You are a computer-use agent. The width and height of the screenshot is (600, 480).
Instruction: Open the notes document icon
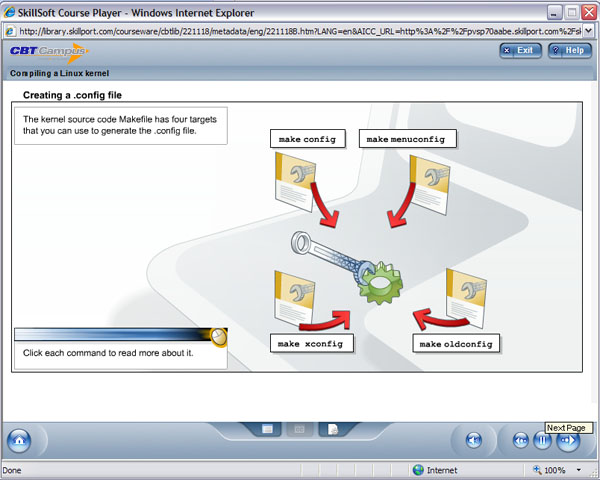[x=332, y=429]
